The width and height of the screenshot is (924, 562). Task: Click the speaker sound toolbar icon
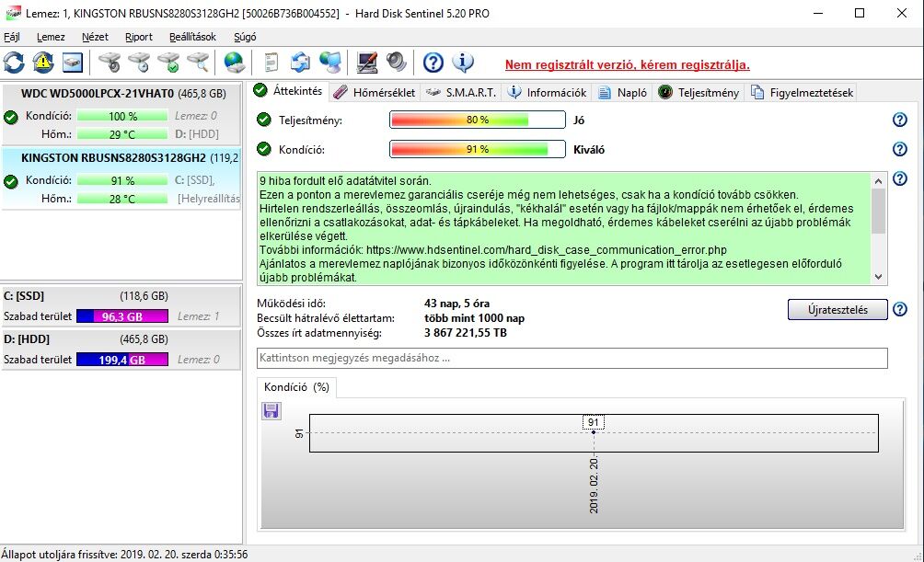[397, 63]
